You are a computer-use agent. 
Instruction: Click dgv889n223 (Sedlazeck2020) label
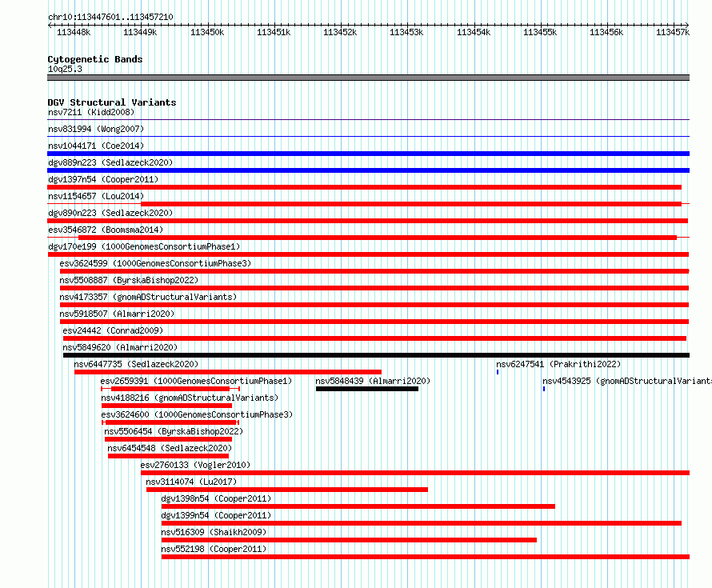coord(110,162)
